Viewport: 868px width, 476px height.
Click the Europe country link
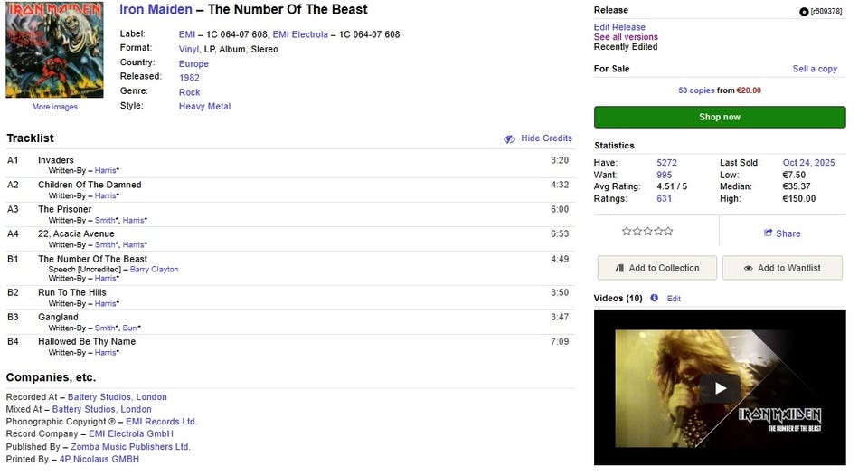193,63
